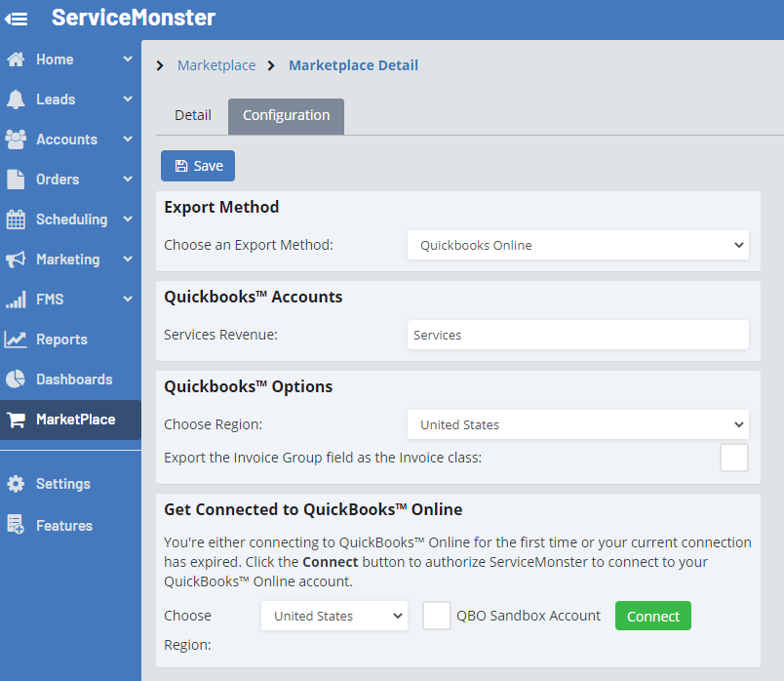784x681 pixels.
Task: Click the Marketing megaphone icon
Action: click(x=16, y=260)
